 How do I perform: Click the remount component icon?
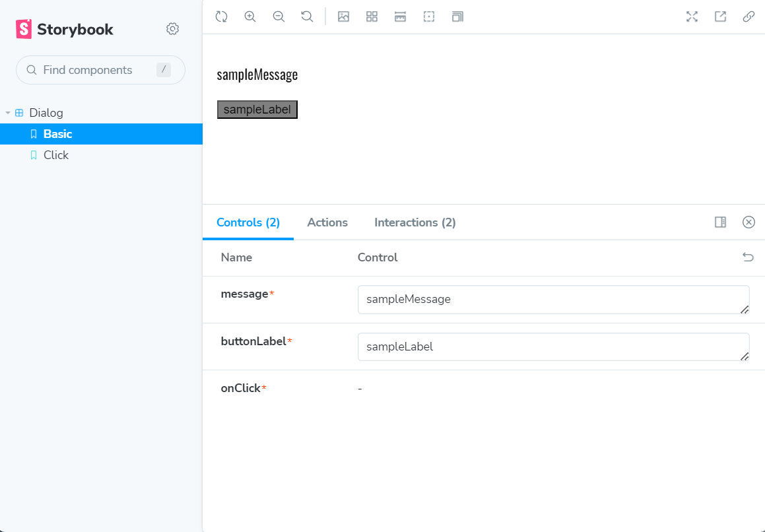coord(222,17)
